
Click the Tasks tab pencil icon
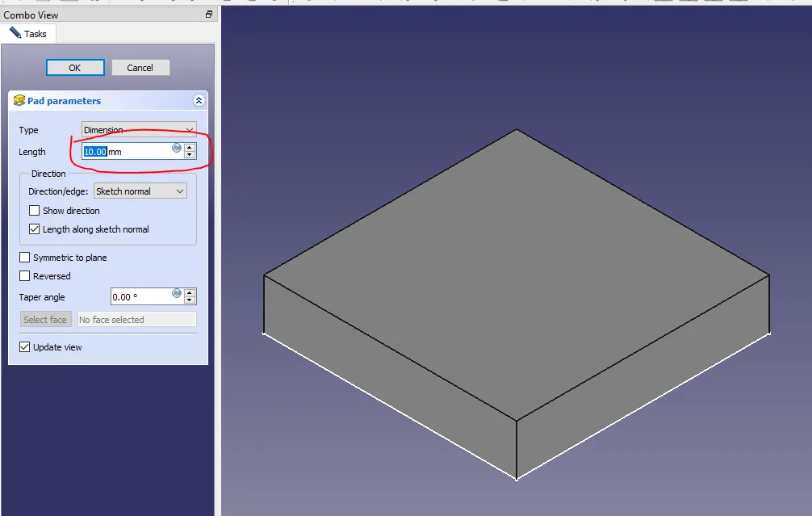point(15,33)
